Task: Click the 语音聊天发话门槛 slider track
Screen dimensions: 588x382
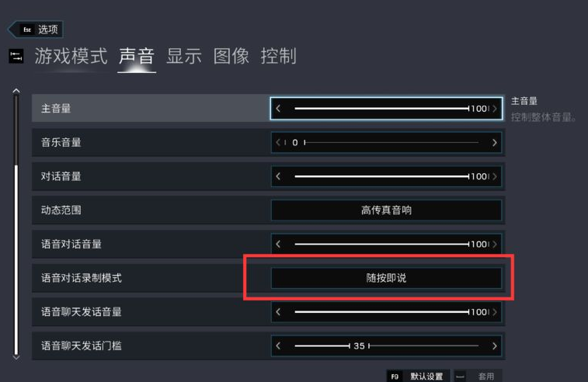Action: pyautogui.click(x=386, y=346)
